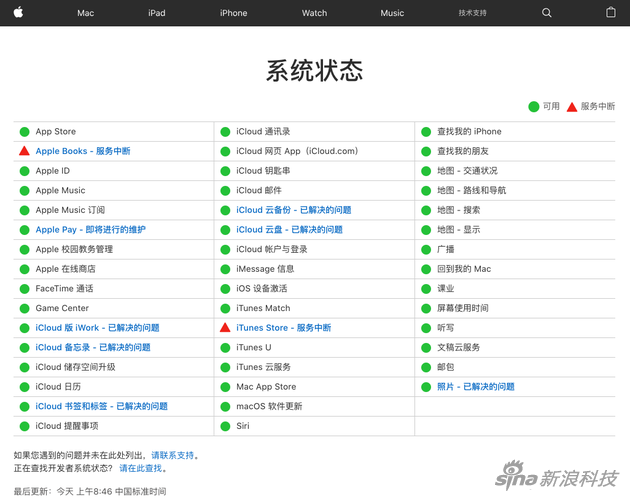Open iCloud 版 iWork resolved issue link

pyautogui.click(x=97, y=328)
